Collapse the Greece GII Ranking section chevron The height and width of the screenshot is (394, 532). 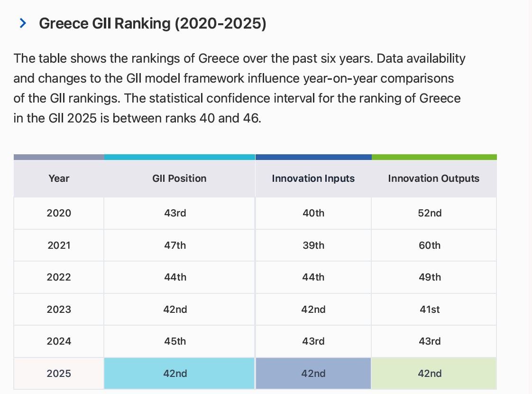point(23,23)
